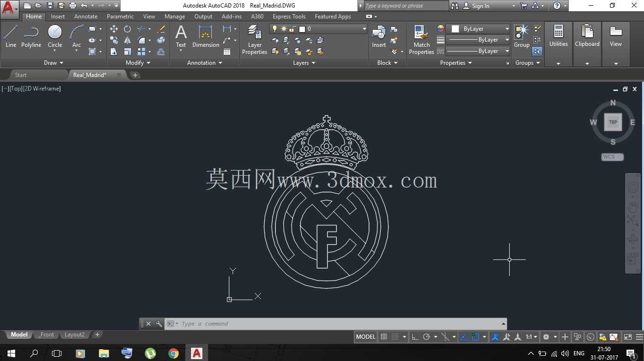Expand the Groups panel dropdown
The width and height of the screenshot is (644, 361).
pyautogui.click(x=528, y=63)
